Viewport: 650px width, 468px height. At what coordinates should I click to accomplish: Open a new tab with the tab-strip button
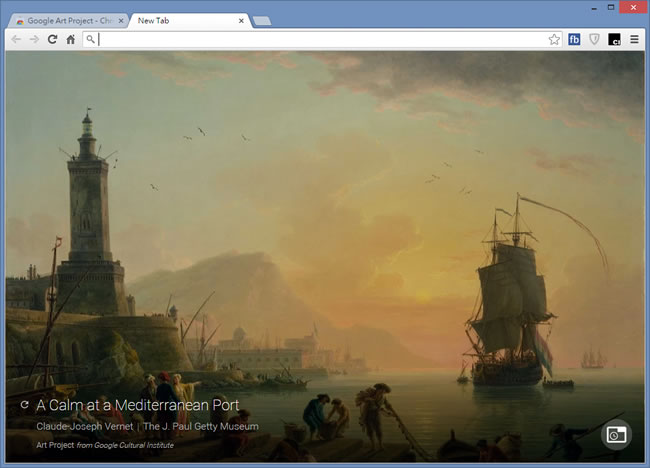pos(262,21)
